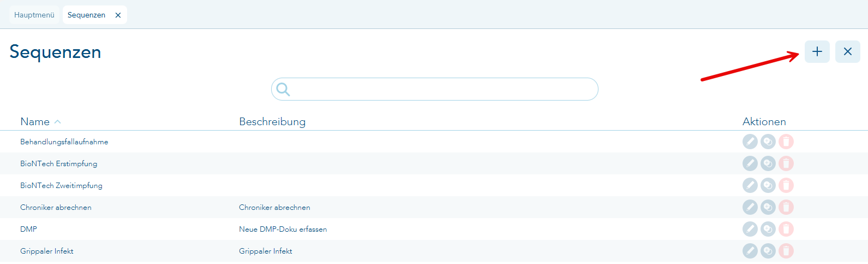Delete Grippaler Infekt sequence
The image size is (868, 264).
pos(786,251)
